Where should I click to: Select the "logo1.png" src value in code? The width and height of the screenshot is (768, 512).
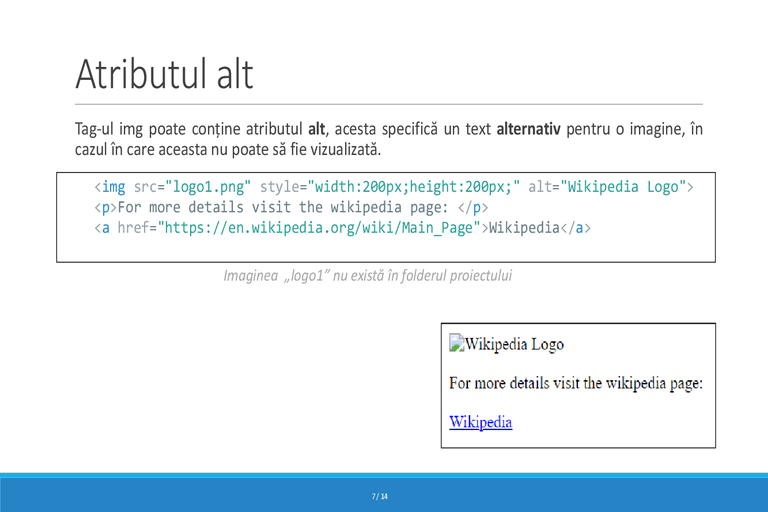[x=208, y=187]
